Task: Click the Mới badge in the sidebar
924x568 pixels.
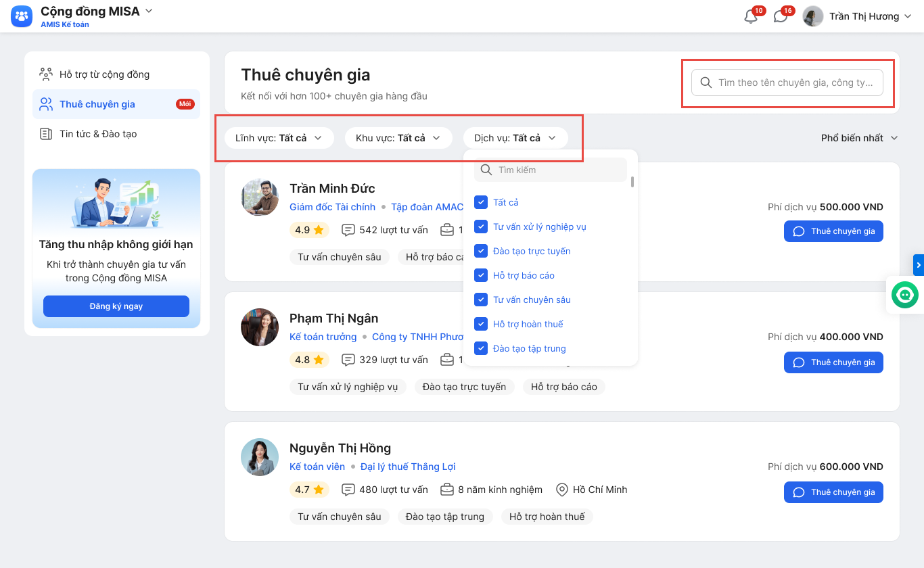Action: pyautogui.click(x=185, y=104)
